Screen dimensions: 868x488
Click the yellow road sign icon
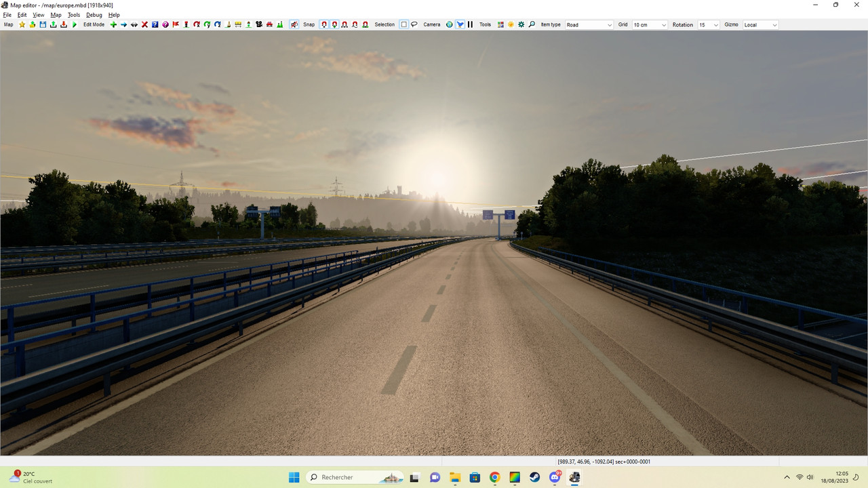pos(238,24)
